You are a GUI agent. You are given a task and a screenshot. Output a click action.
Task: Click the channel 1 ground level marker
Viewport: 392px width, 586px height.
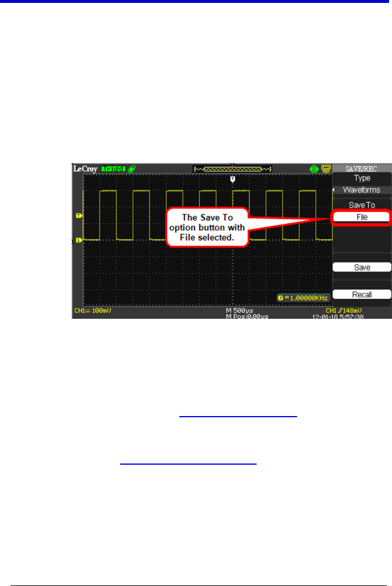79,240
